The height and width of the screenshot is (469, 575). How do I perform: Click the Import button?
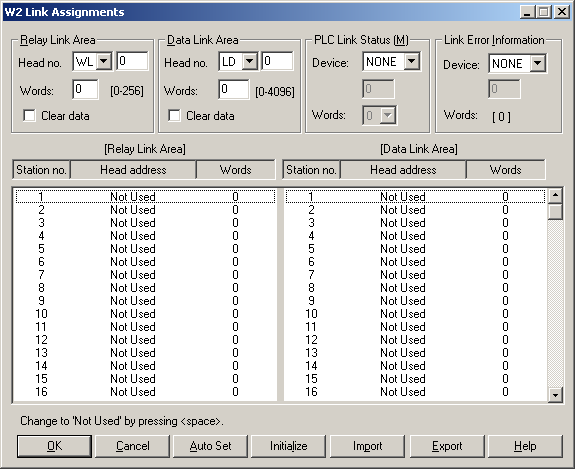367,446
